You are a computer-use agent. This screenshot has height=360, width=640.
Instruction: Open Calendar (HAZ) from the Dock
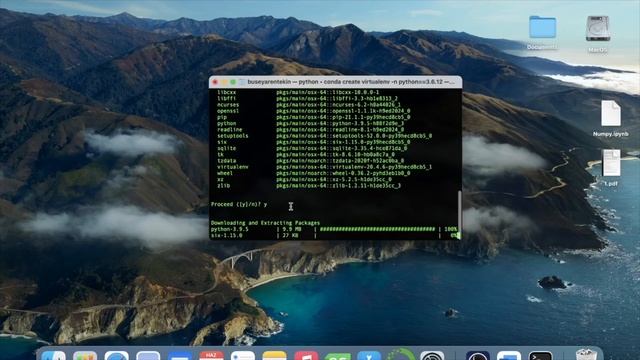(x=211, y=355)
